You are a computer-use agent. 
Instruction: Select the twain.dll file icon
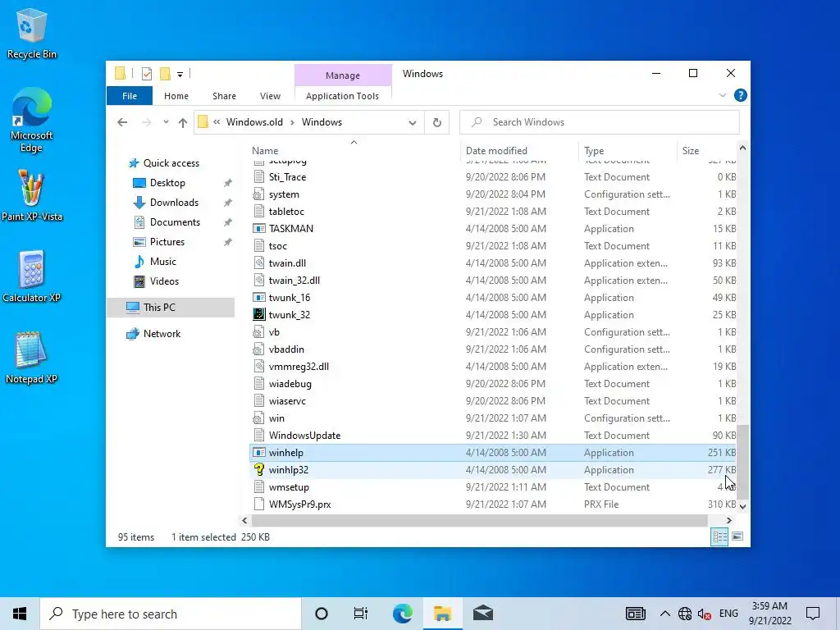258,263
